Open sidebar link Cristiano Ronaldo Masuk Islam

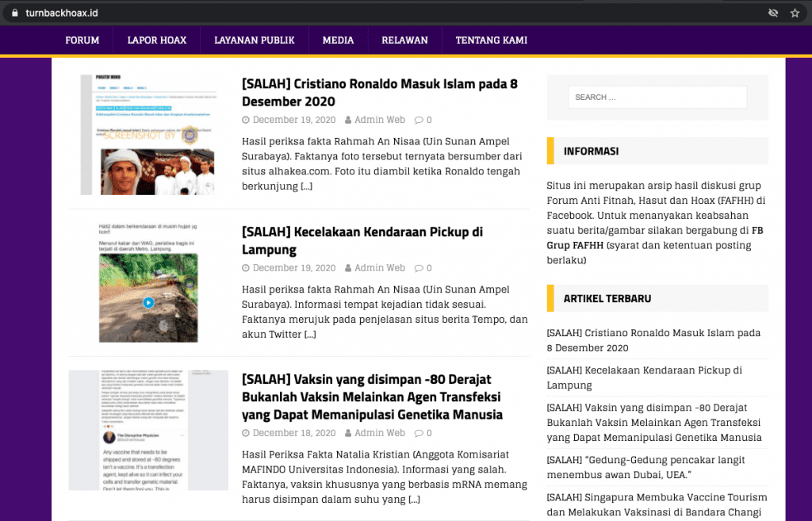click(x=653, y=340)
